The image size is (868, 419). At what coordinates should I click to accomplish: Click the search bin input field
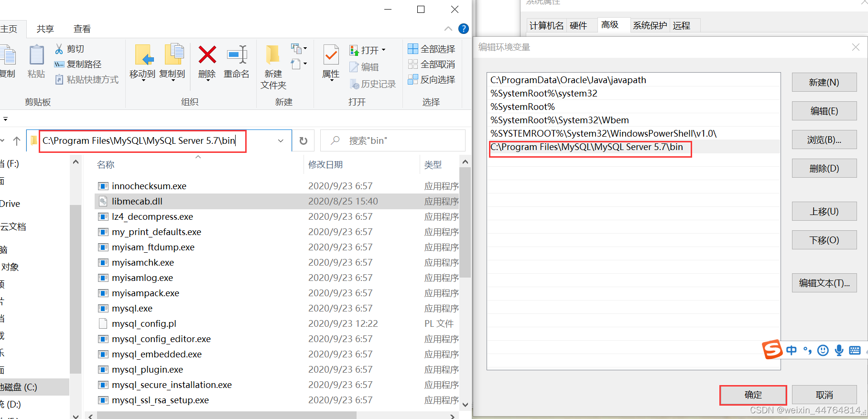pyautogui.click(x=393, y=141)
